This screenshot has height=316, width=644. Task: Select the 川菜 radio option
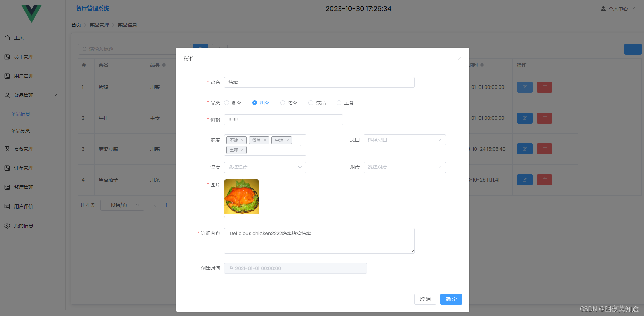click(261, 103)
